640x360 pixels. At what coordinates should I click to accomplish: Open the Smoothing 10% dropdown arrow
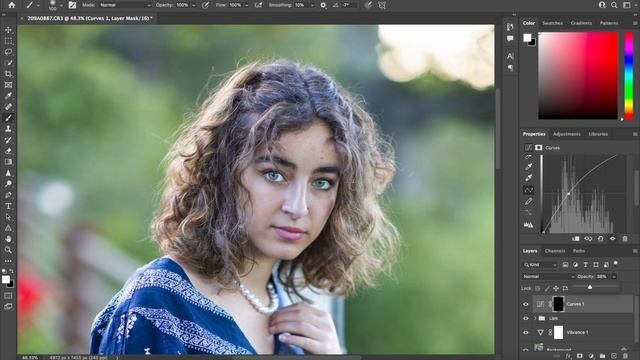[x=312, y=5]
